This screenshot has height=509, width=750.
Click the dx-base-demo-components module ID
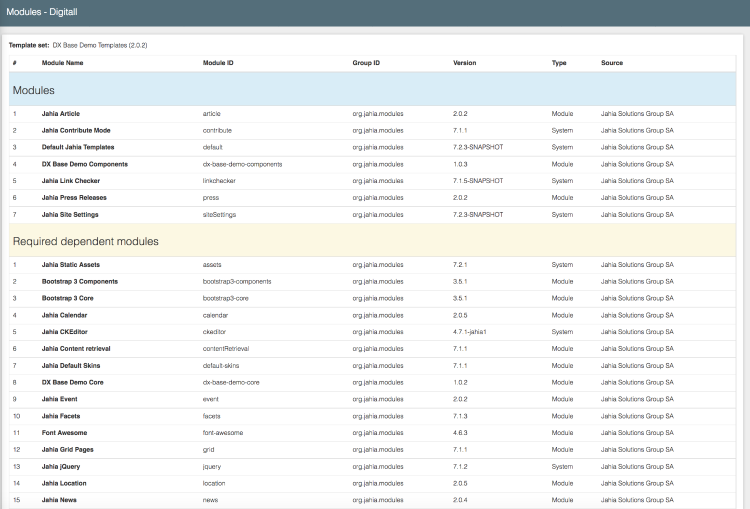coord(243,164)
